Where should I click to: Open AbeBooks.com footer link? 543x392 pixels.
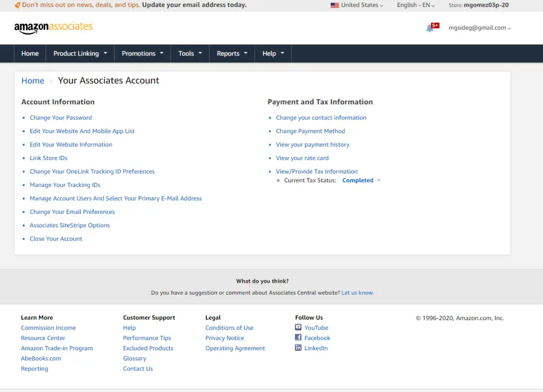click(x=41, y=359)
